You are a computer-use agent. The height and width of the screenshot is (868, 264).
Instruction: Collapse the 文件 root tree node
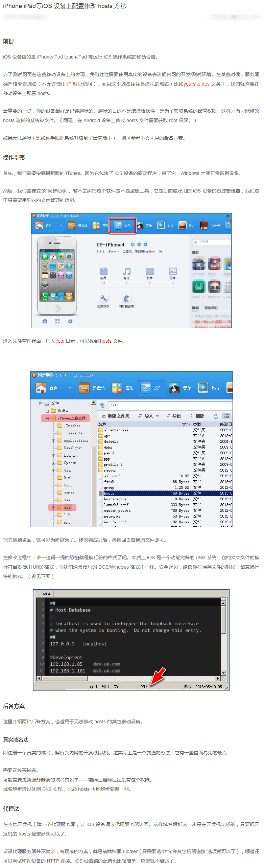click(x=41, y=403)
